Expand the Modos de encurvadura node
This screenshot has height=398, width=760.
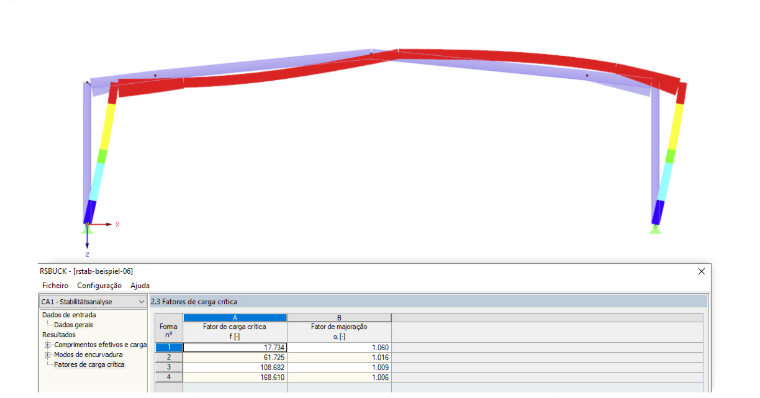click(x=48, y=355)
